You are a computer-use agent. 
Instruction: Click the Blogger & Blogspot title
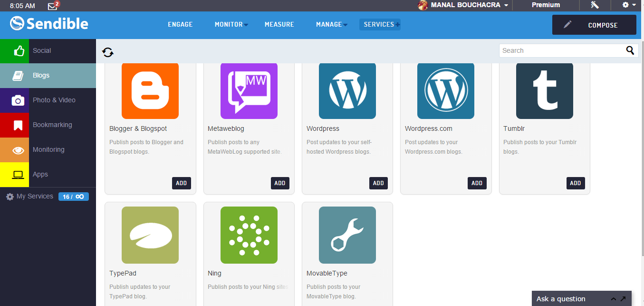(138, 128)
